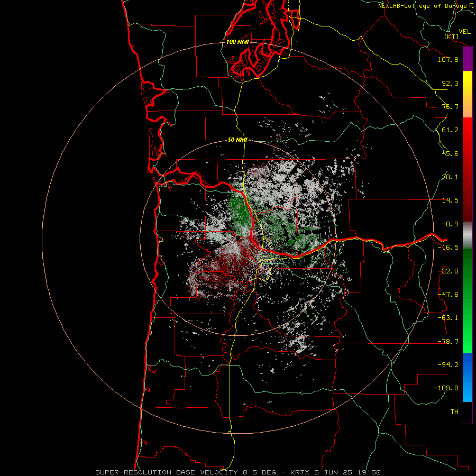Click the -94.2 velocity scale value
This screenshot has height=476, width=476.
[448, 364]
